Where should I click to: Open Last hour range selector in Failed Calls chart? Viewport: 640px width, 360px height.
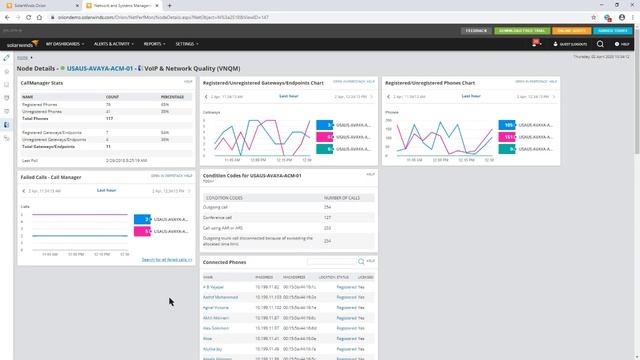(107, 190)
